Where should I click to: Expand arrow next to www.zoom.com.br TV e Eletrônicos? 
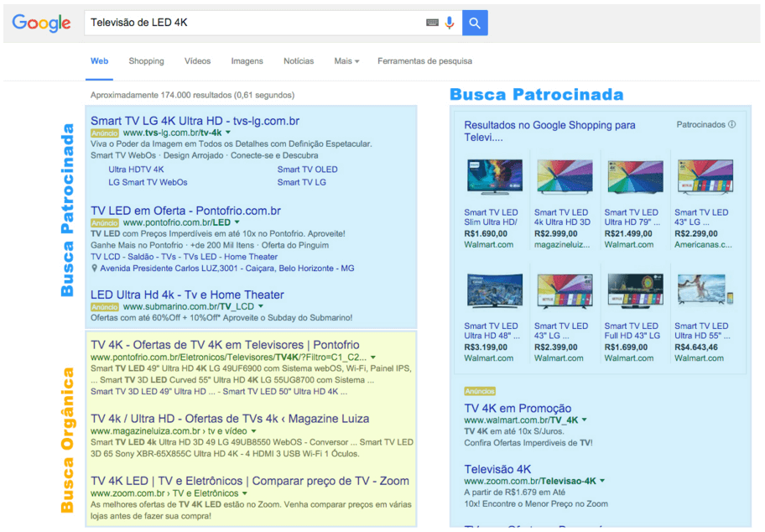click(x=245, y=493)
